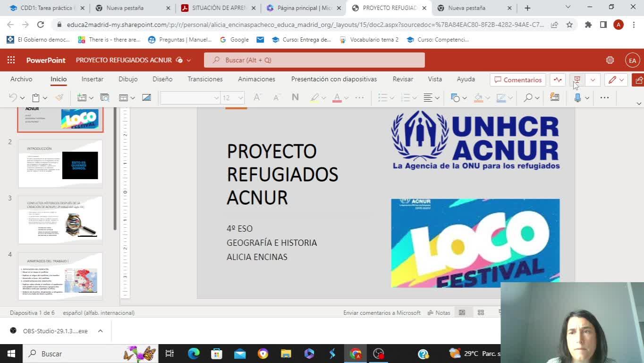Open more font options ellipsis
644x363 pixels.
click(359, 97)
